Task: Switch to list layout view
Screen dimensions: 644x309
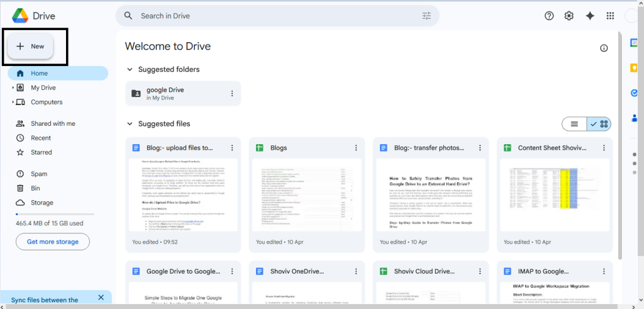Action: tap(574, 124)
